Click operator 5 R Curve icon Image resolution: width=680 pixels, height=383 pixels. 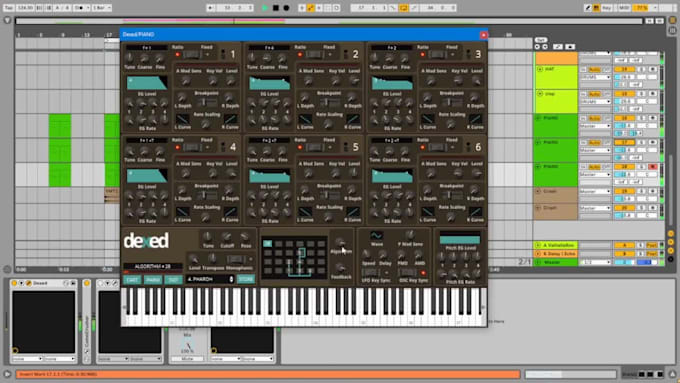tap(353, 212)
